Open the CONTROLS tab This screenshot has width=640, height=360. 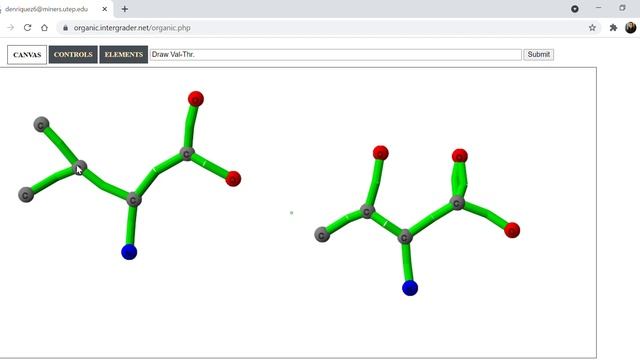pyautogui.click(x=73, y=54)
